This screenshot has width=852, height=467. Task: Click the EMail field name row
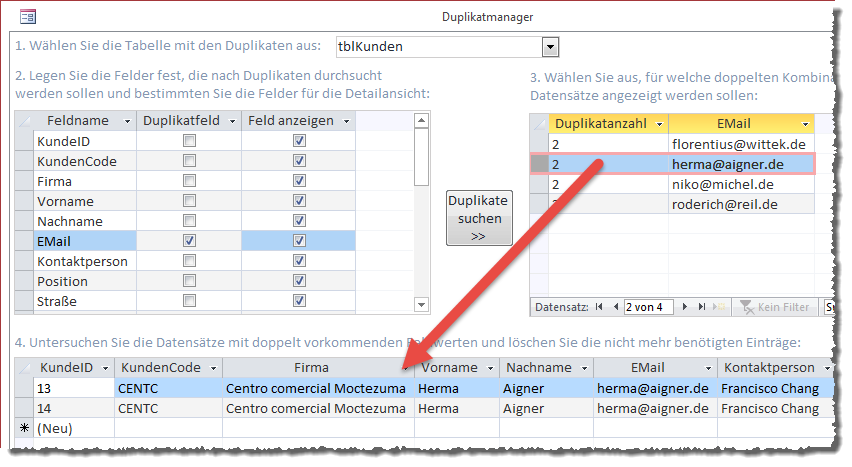[x=85, y=241]
